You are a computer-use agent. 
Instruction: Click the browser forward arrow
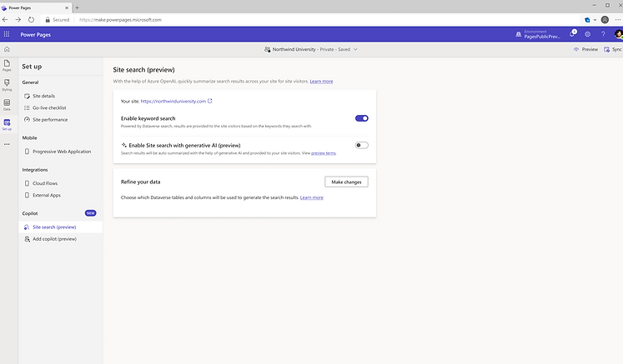point(18,19)
